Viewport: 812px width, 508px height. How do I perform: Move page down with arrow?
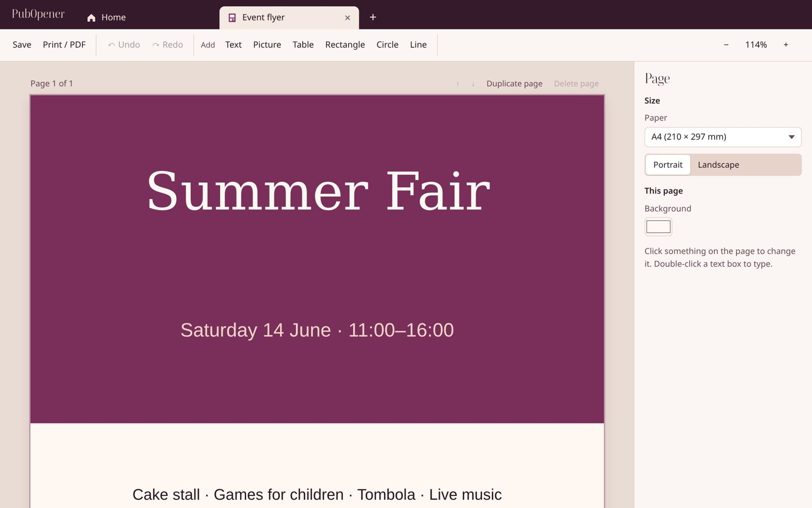coord(473,84)
